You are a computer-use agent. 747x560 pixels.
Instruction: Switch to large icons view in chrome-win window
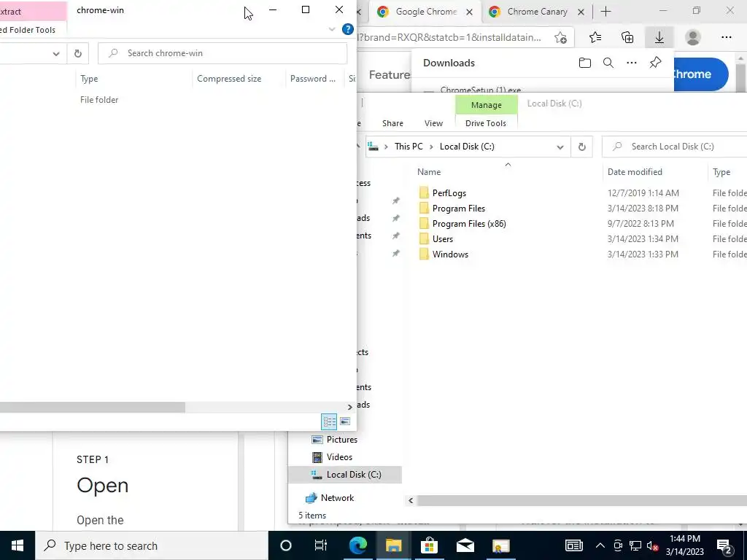[x=345, y=421]
